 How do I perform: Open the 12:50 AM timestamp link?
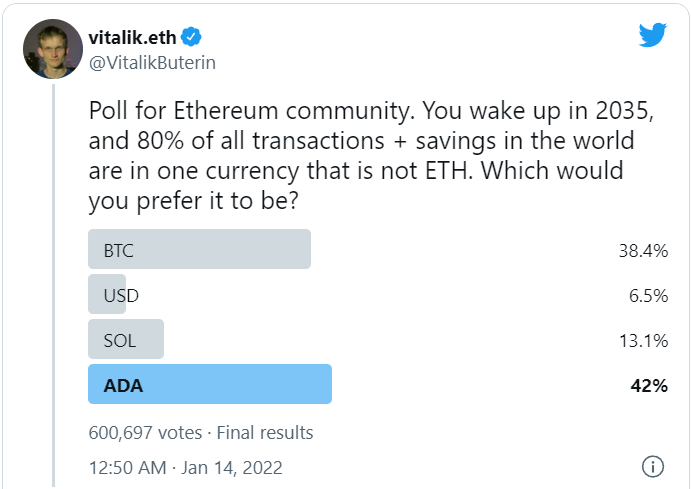click(128, 467)
